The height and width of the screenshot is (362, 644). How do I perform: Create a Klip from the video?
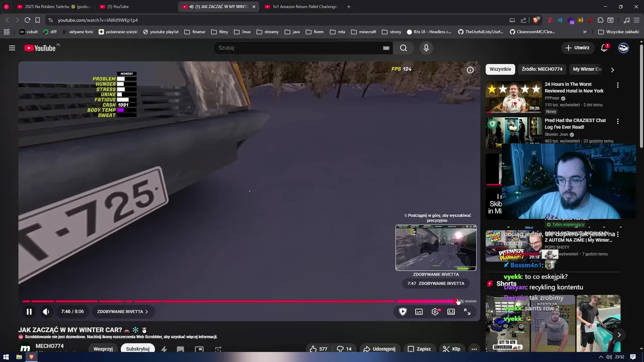pyautogui.click(x=451, y=349)
